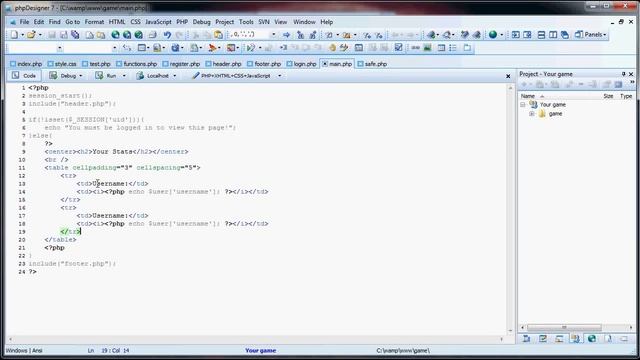This screenshot has height=360, width=640.
Task: Click the Paste clipboard icon
Action: (218, 35)
